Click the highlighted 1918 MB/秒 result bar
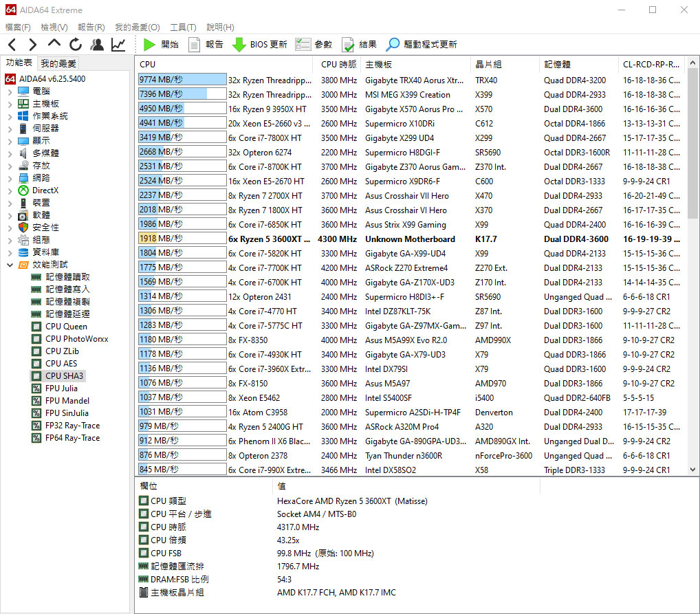 click(x=182, y=239)
